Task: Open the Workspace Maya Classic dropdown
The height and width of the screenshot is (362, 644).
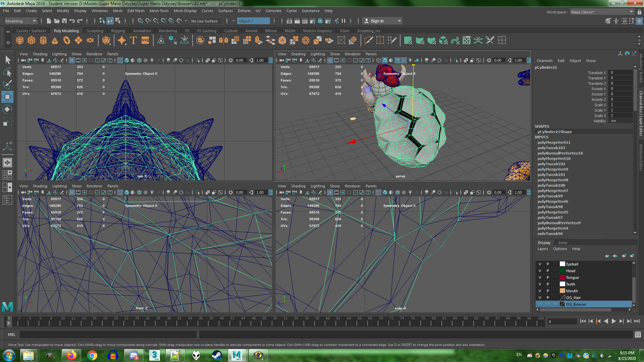Action: 602,12
